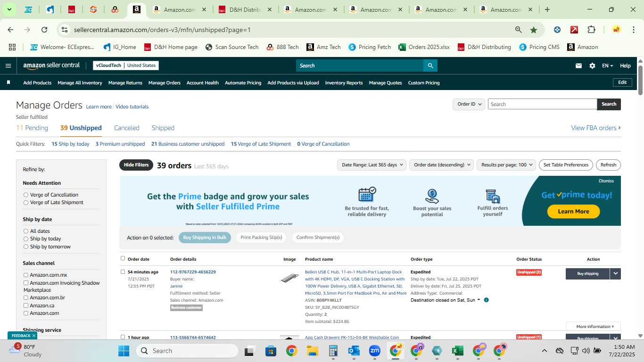Bookmark this page with the star icon
Image resolution: width=644 pixels, height=362 pixels.
(534, 30)
